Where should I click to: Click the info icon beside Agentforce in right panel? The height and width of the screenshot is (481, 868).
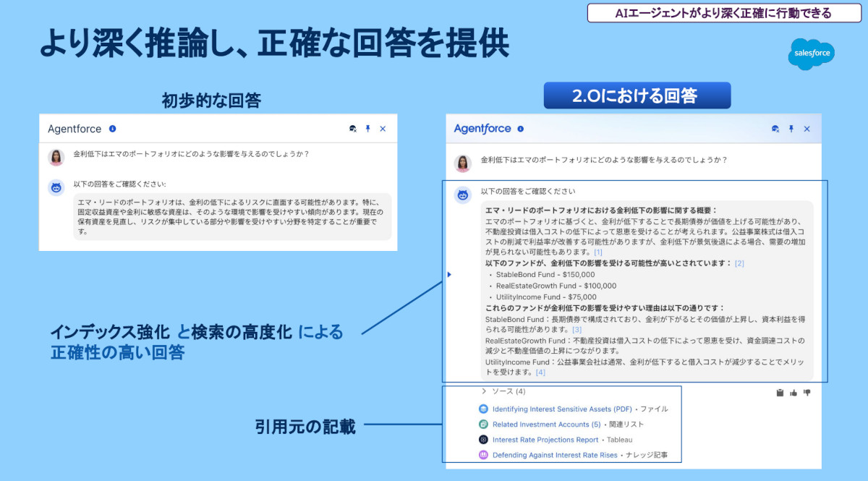(x=521, y=129)
